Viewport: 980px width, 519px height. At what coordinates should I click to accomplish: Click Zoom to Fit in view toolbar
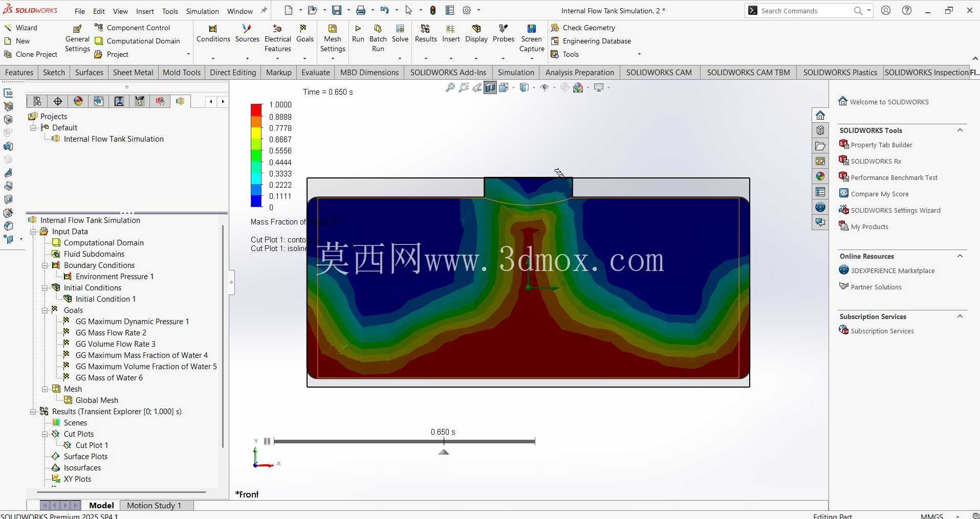click(x=450, y=88)
